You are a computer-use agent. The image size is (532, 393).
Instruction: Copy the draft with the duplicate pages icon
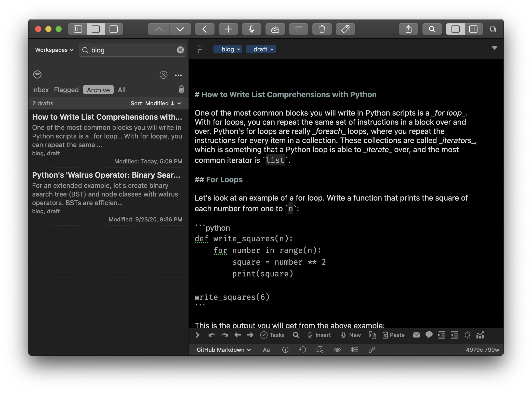[372, 335]
